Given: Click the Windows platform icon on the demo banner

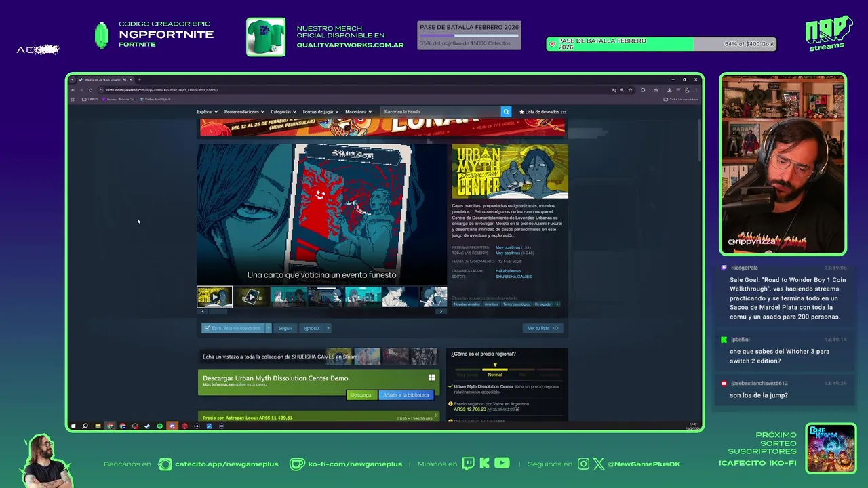Looking at the screenshot, I should coord(431,378).
